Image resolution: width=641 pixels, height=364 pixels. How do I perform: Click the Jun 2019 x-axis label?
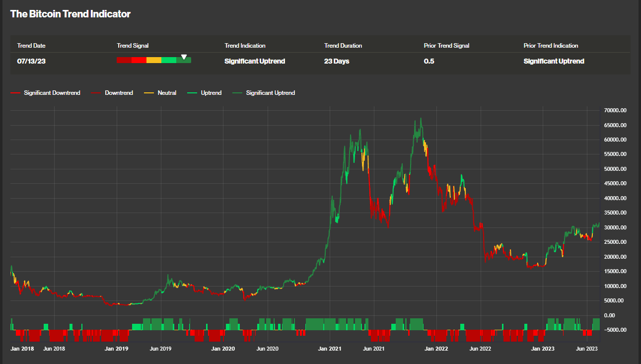pyautogui.click(x=161, y=349)
